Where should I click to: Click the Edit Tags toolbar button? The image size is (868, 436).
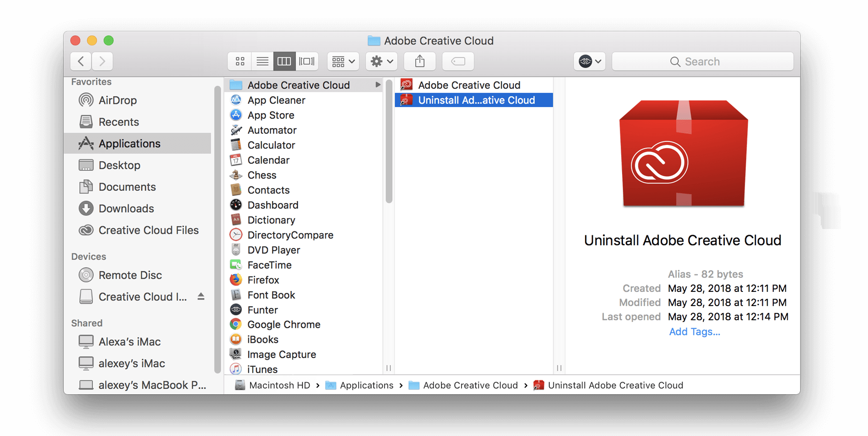coord(458,61)
